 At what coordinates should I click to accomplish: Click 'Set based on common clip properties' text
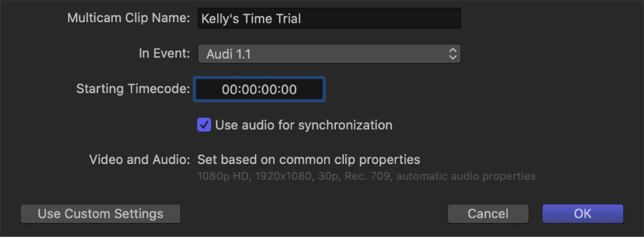[x=309, y=160]
